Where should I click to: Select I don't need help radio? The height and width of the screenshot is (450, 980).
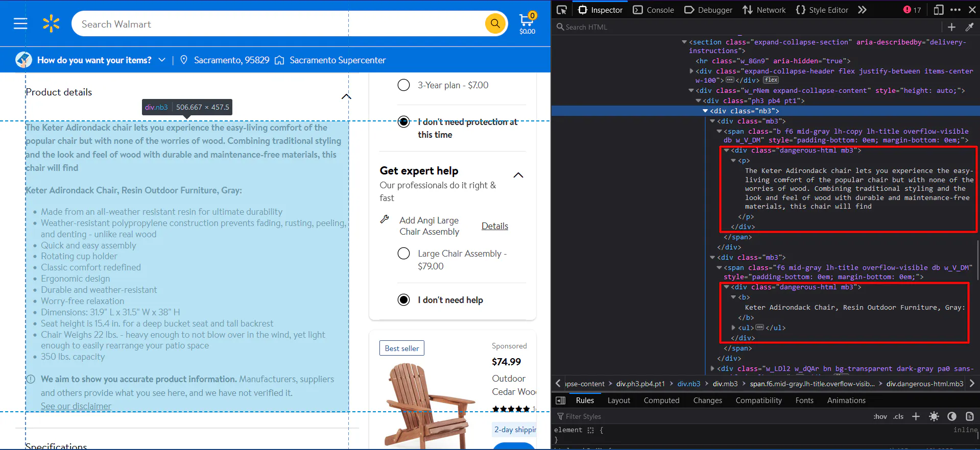click(x=403, y=299)
